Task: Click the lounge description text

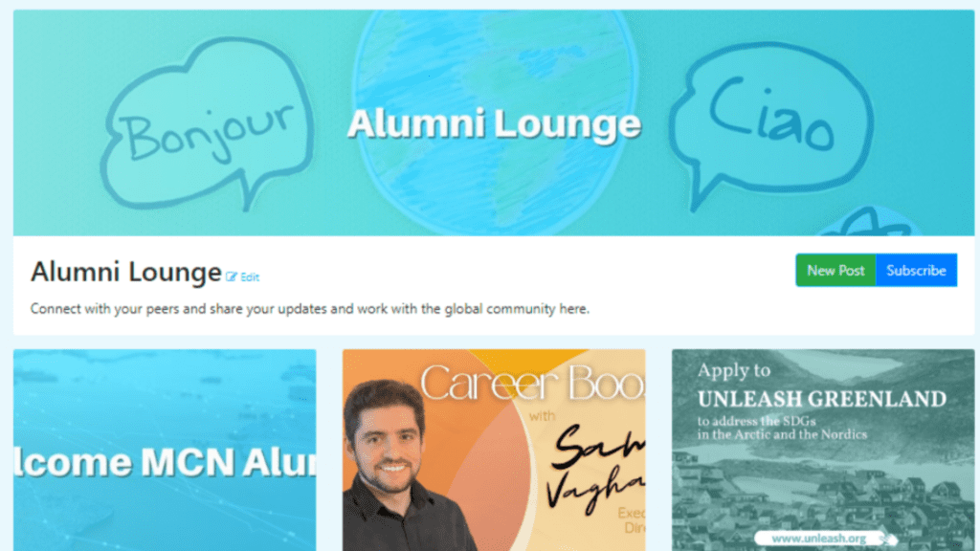Action: tap(310, 309)
